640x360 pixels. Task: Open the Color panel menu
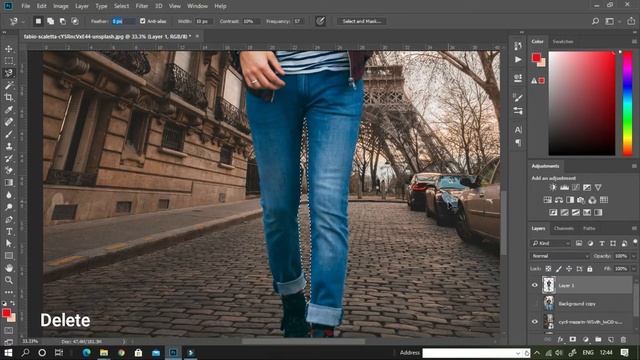click(634, 42)
